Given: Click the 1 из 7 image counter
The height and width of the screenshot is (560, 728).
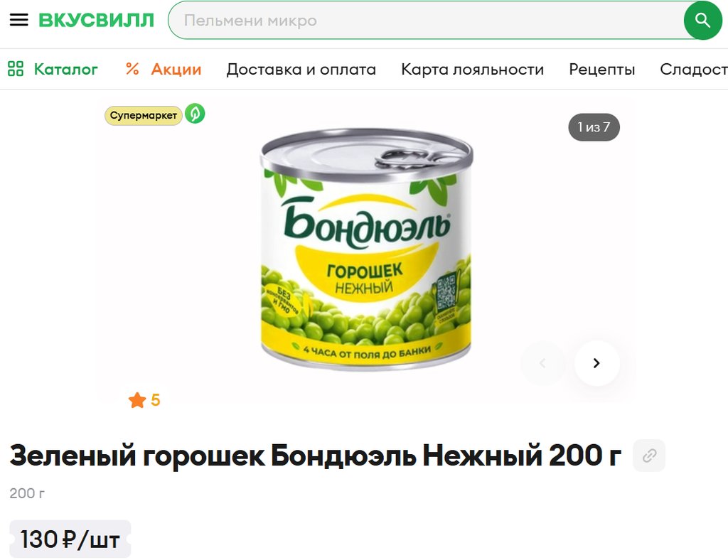Looking at the screenshot, I should coord(594,127).
